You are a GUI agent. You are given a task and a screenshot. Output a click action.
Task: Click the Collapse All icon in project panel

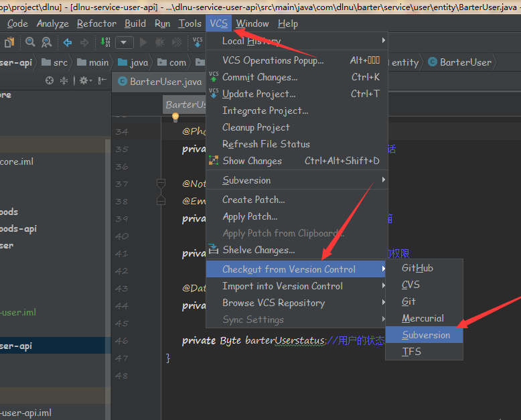click(x=64, y=81)
